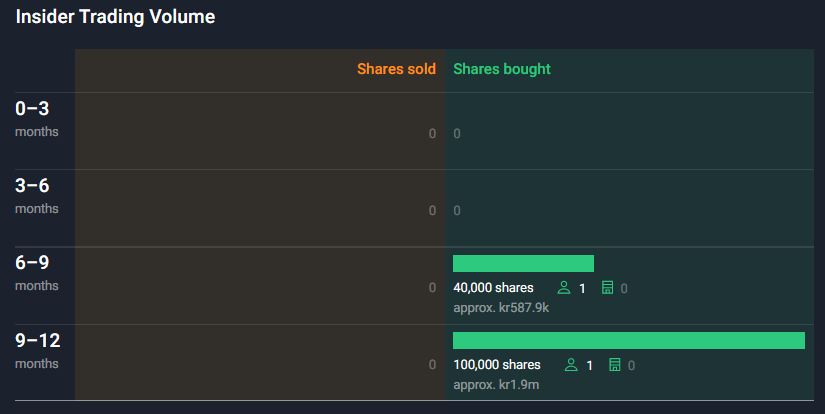
Task: Select the 0–3 months row label
Action: (x=37, y=119)
